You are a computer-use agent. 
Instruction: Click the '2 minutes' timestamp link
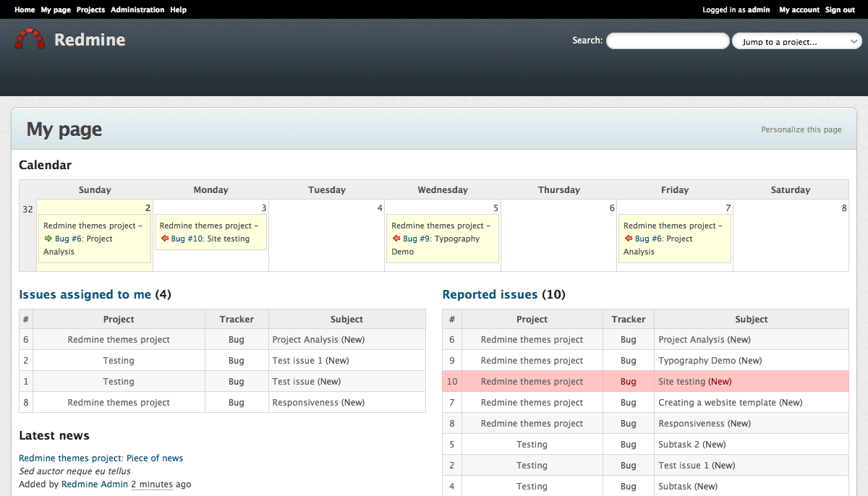151,484
